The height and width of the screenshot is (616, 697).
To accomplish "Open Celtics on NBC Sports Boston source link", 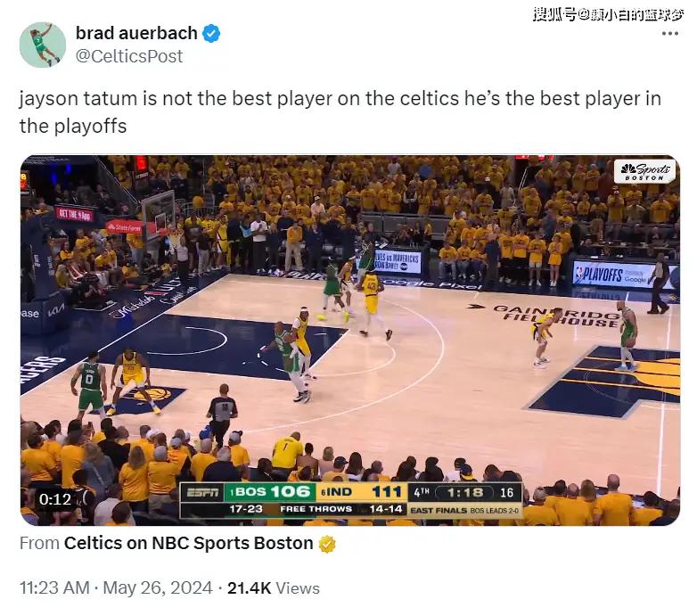I will pos(188,543).
